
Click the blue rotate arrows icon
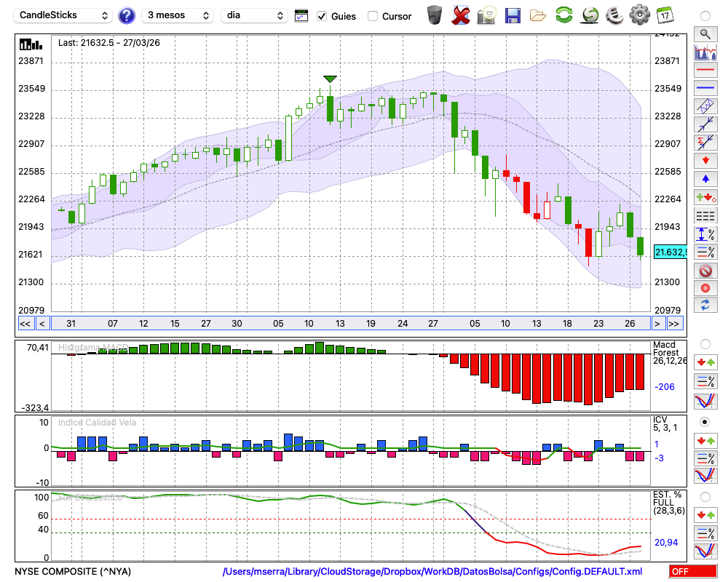(x=705, y=306)
